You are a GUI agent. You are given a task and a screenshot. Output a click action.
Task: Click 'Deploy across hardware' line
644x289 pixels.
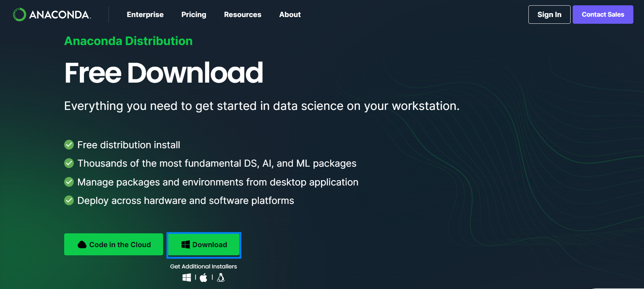point(186,200)
